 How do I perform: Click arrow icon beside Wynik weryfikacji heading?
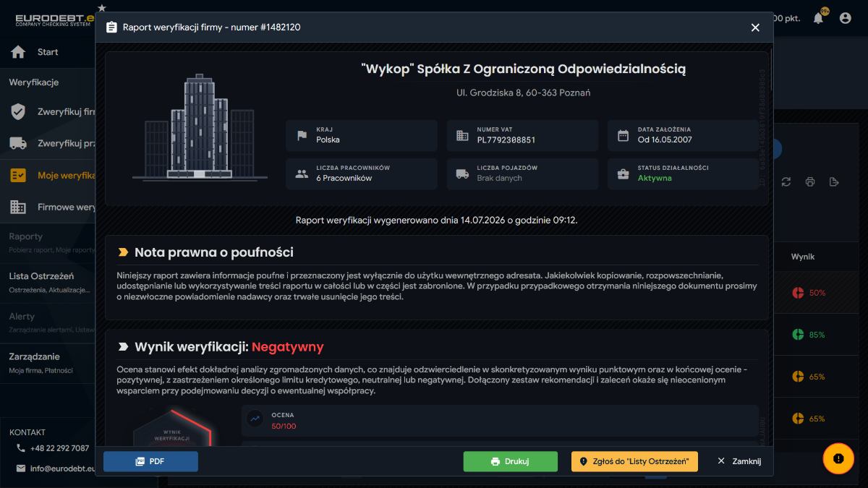point(123,347)
